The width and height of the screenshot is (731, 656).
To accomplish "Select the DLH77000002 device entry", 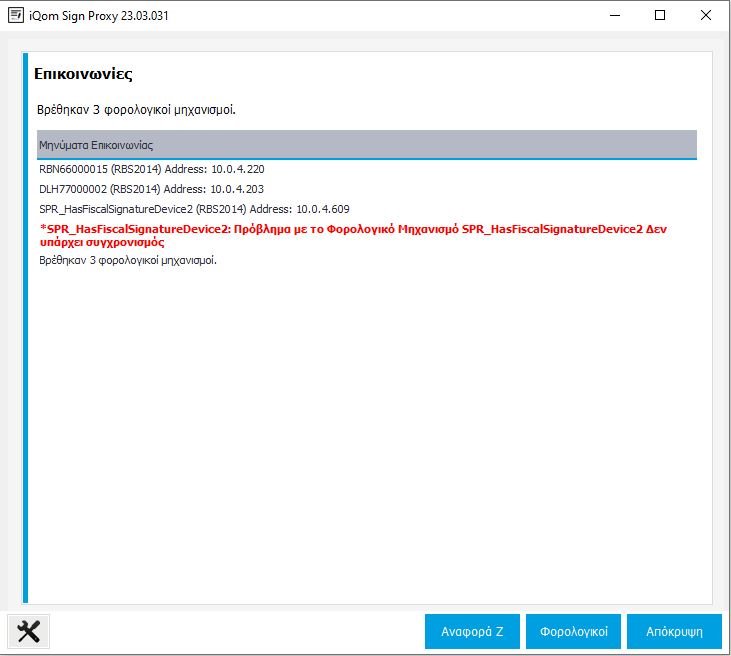I will 151,189.
